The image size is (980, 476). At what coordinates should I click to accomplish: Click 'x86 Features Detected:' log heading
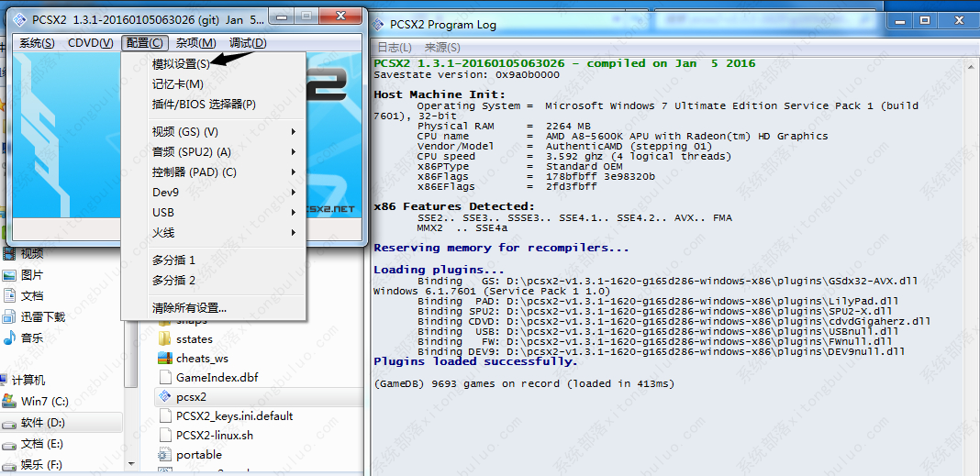(453, 206)
